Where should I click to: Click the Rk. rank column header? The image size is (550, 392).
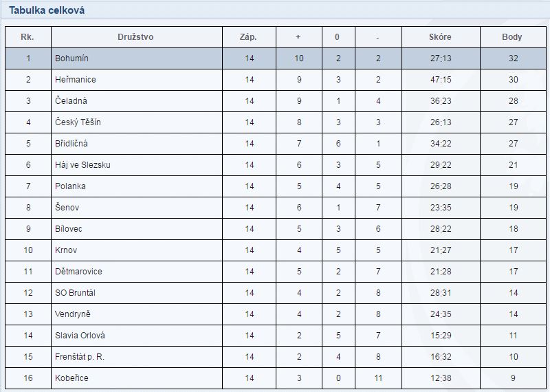coord(28,37)
